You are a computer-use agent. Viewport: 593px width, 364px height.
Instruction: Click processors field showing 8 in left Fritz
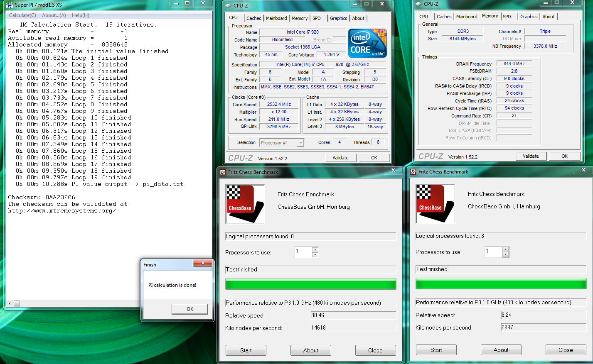point(303,252)
